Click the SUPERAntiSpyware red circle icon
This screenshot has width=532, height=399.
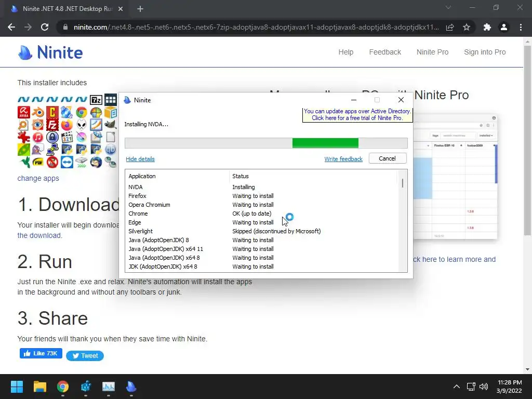[52, 162]
